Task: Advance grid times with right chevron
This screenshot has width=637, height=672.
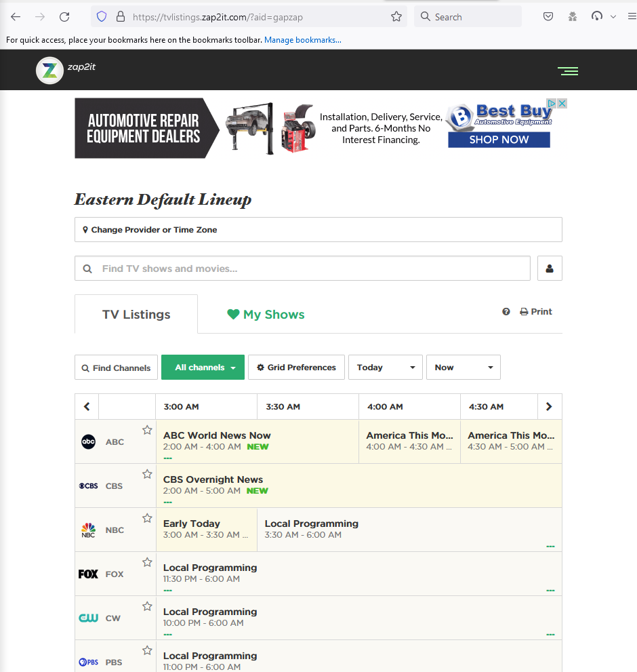Action: pyautogui.click(x=549, y=406)
